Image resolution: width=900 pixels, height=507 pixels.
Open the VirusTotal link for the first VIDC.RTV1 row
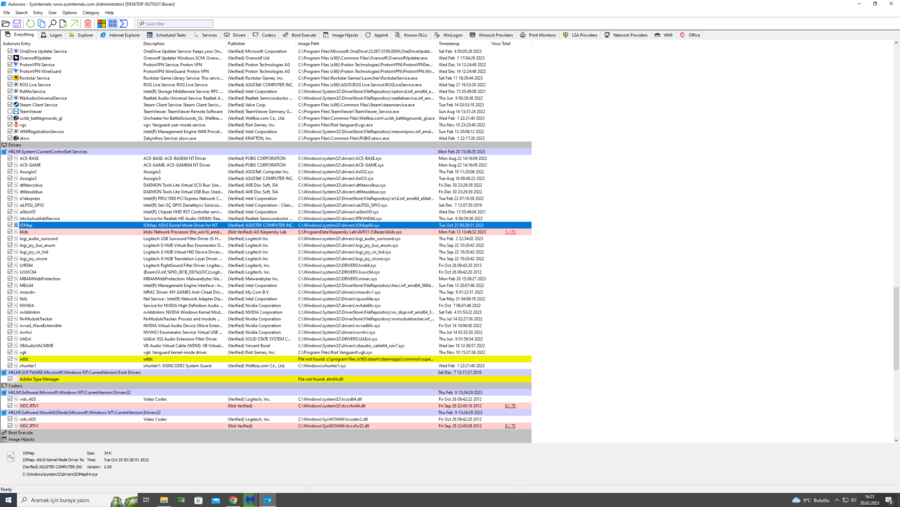click(x=510, y=406)
